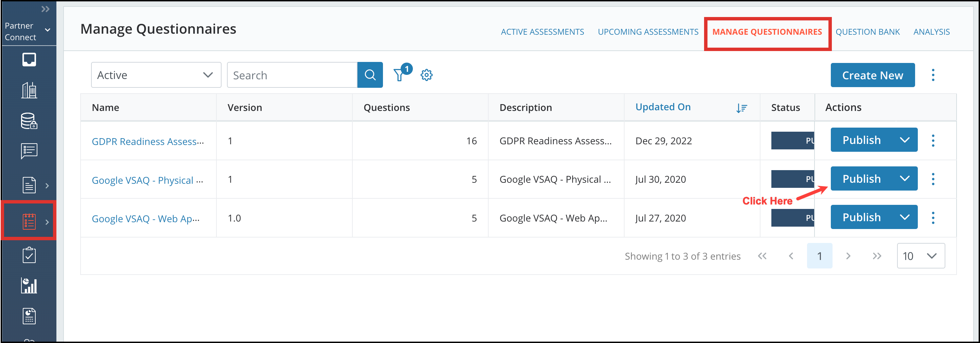Click the Create New button
980x343 pixels.
coord(872,75)
